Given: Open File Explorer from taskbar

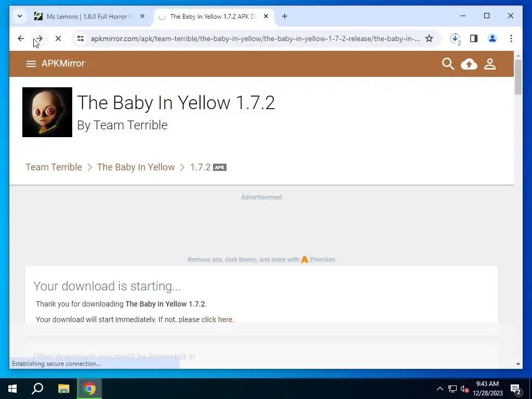Looking at the screenshot, I should click(63, 389).
